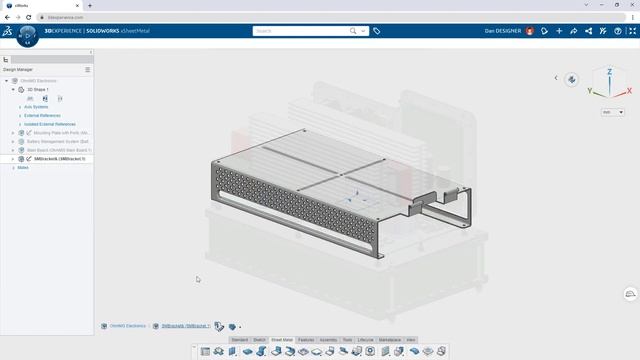Focus the top search field

tap(301, 31)
